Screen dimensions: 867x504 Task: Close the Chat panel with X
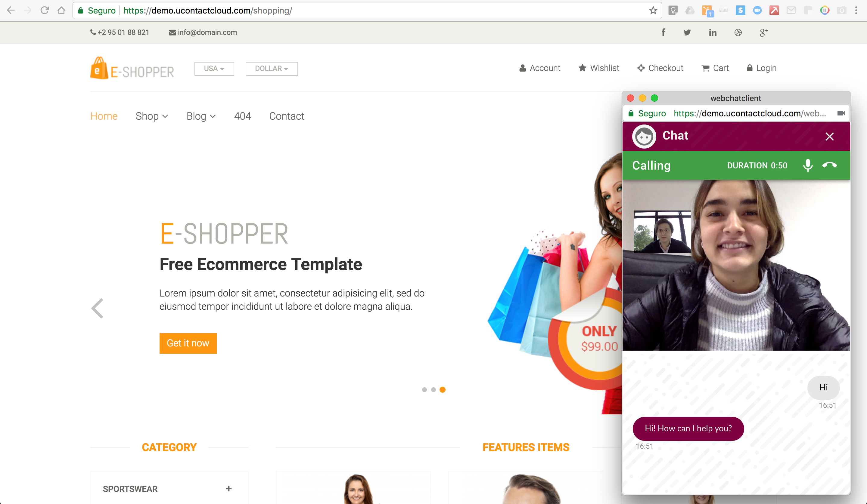(x=829, y=137)
